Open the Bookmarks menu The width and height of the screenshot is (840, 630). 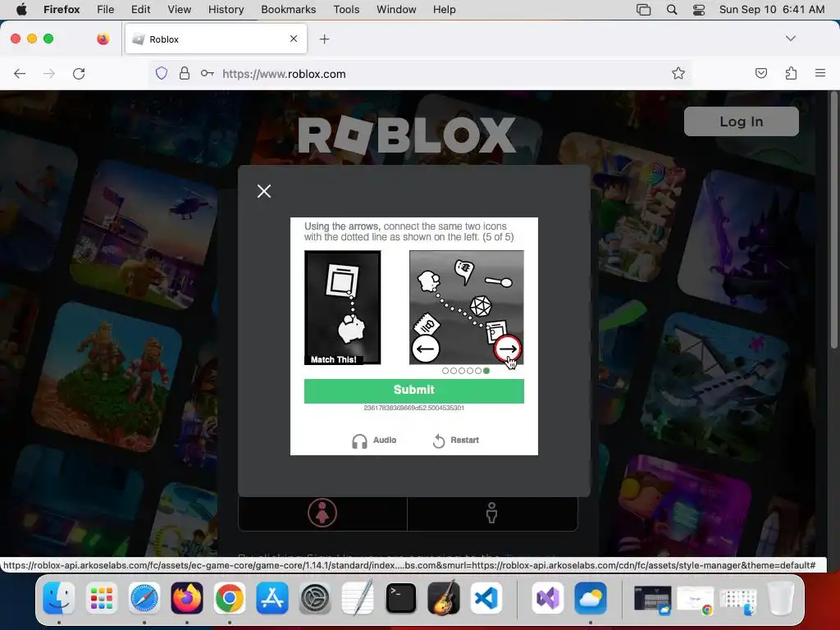pos(288,10)
